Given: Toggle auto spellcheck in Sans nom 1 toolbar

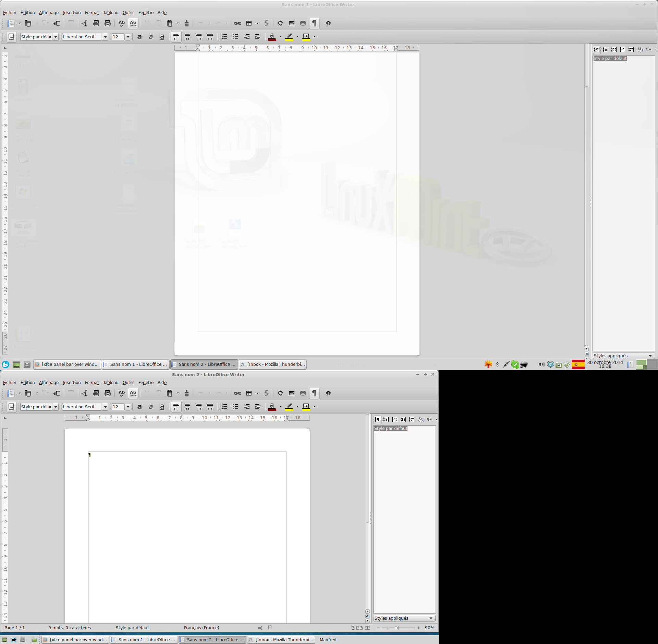Looking at the screenshot, I should [133, 23].
